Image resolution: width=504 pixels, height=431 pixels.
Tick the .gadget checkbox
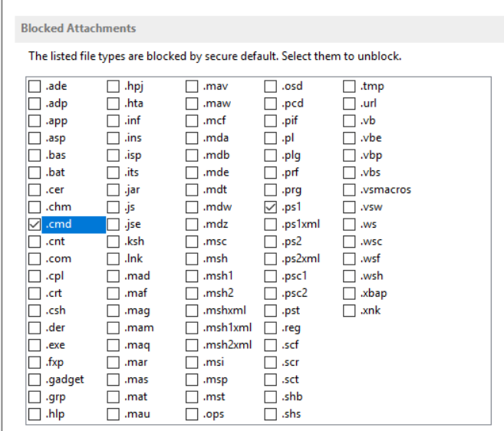(35, 380)
